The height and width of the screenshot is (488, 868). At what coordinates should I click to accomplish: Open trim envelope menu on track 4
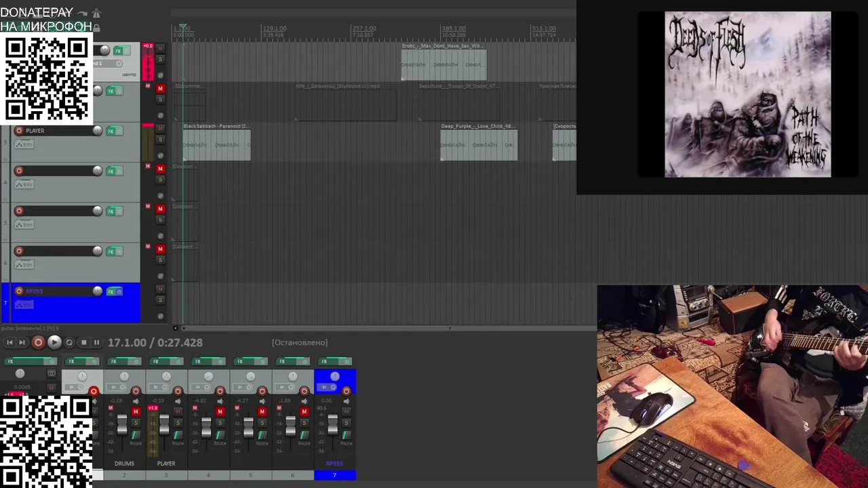(24, 184)
